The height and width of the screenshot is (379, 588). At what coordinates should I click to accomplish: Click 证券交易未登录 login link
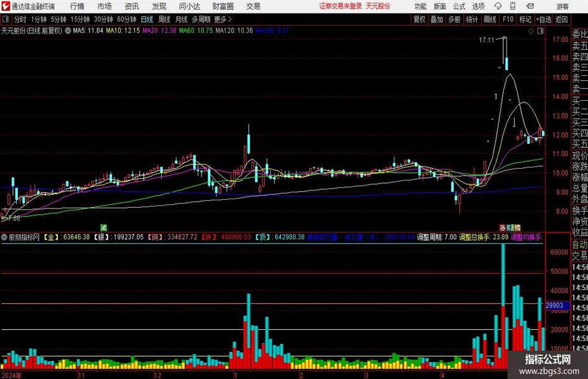340,6
